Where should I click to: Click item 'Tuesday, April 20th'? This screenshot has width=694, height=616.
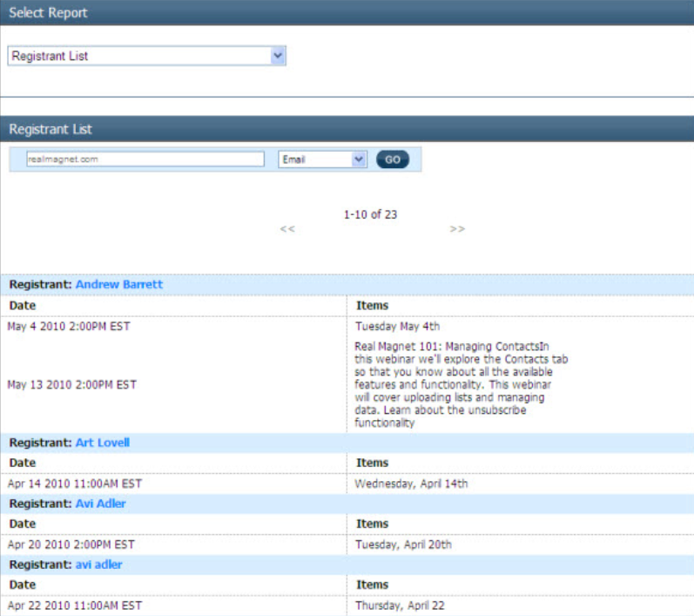click(x=403, y=545)
